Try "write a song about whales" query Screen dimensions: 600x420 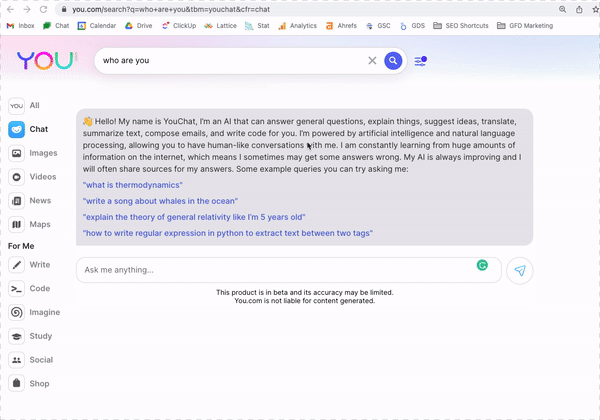[168, 201]
